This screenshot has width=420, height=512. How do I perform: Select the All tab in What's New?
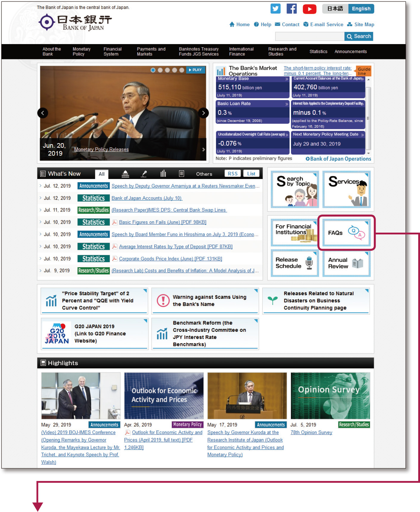click(x=102, y=174)
